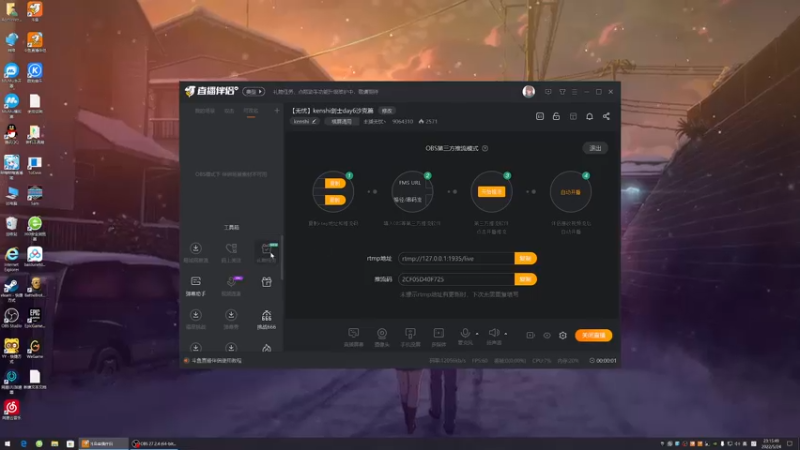The image size is (800, 450).
Task: Click the help icon beside OBS第三方推流模式
Action: click(x=485, y=148)
